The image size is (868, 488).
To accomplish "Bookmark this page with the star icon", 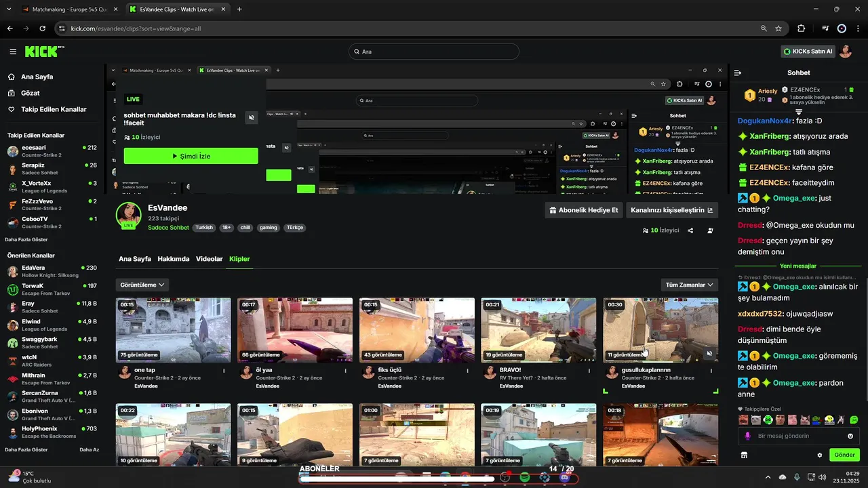I will point(778,28).
